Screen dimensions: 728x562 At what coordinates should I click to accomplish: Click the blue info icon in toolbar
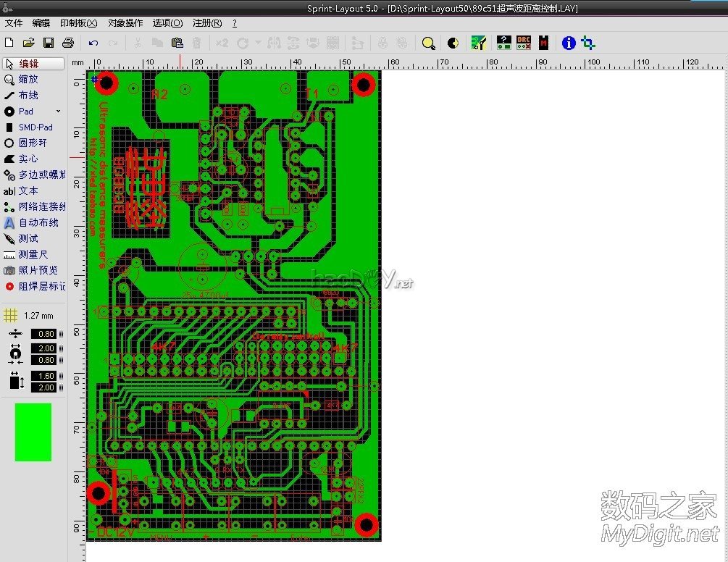pos(569,43)
